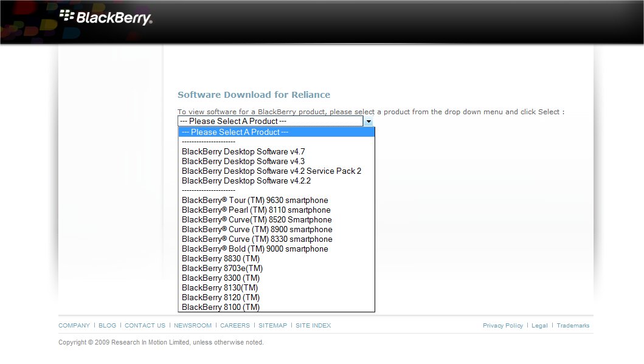The height and width of the screenshot is (364, 644).
Task: Pick BlackBerry Pearl 8110 smartphone
Action: [277, 210]
